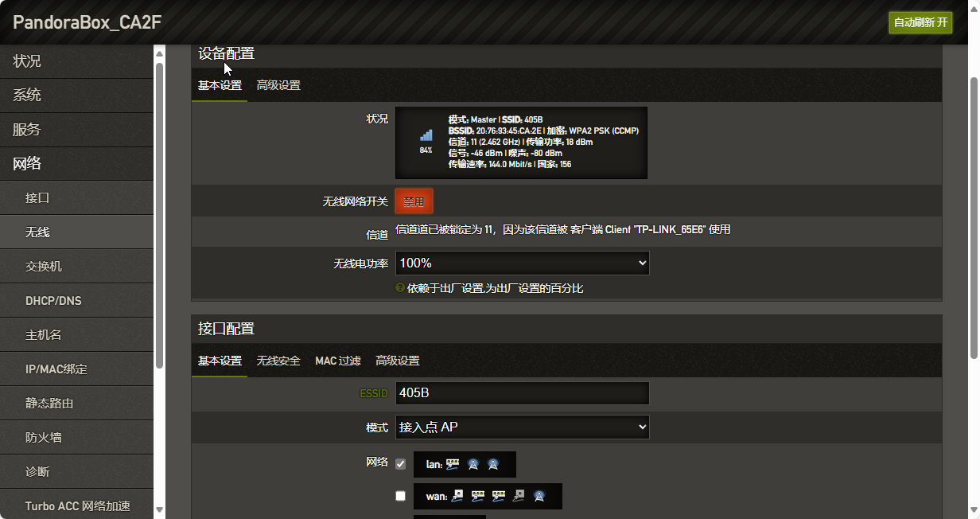The image size is (980, 519).
Task: Click the 接口配置 section heading
Action: (x=226, y=328)
